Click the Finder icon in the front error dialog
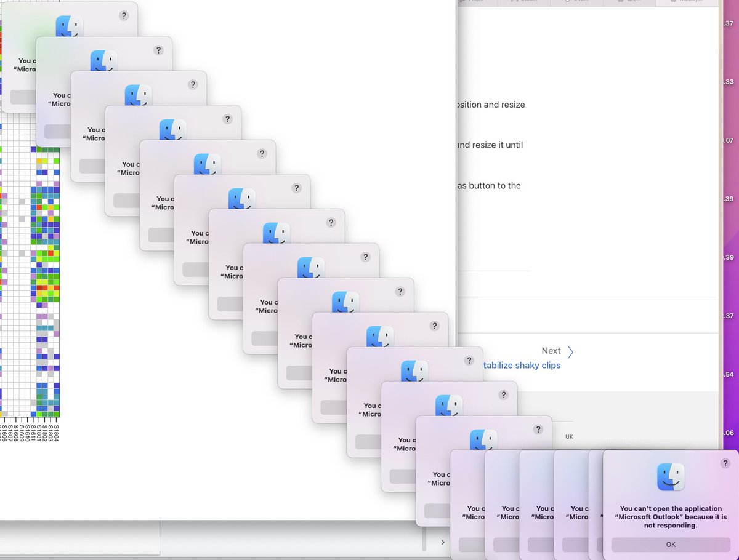 tap(671, 477)
